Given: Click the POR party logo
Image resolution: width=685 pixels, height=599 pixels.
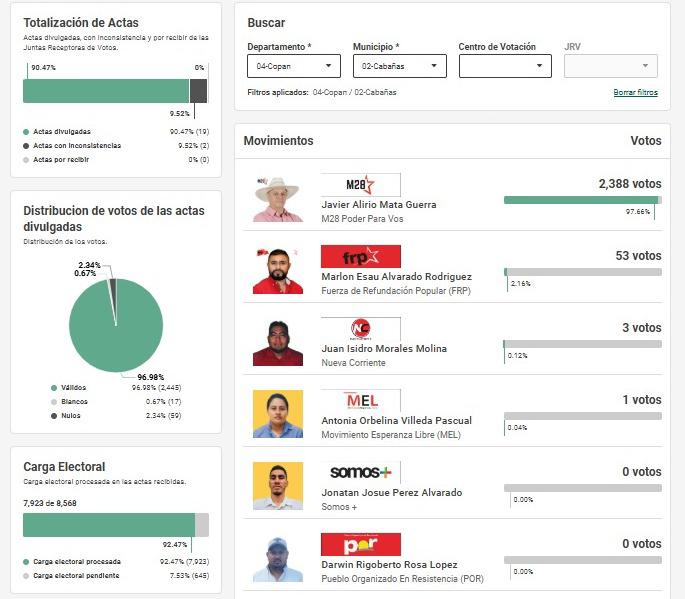Looking at the screenshot, I should coord(360,545).
